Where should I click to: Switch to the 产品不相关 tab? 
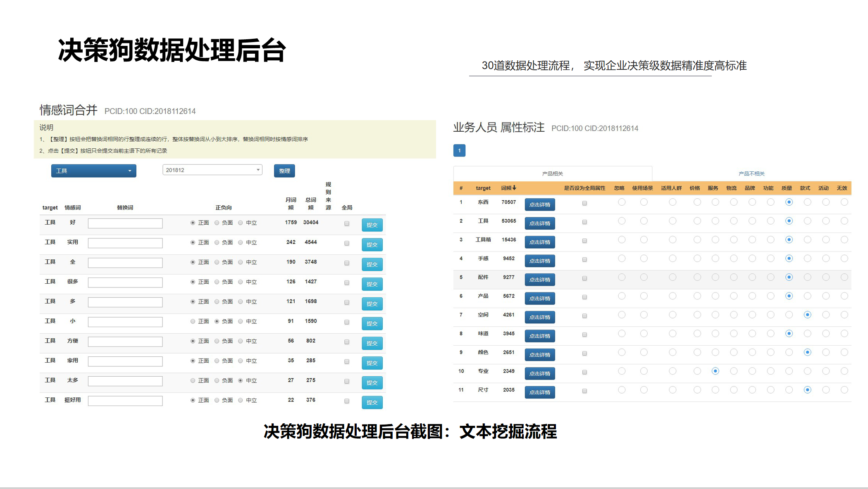(751, 173)
